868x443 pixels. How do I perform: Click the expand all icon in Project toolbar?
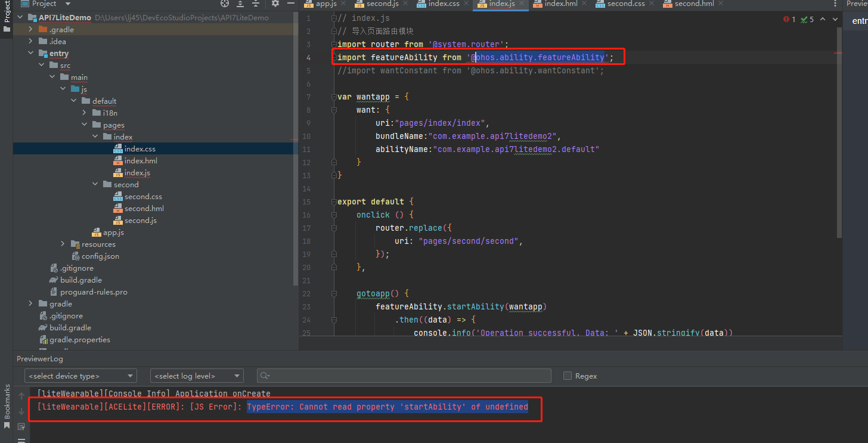click(x=240, y=4)
